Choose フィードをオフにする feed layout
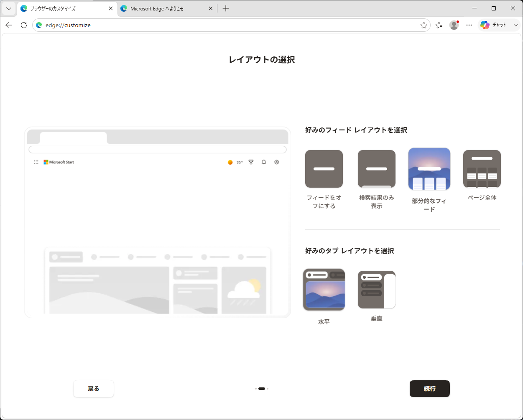Screen dimensions: 523x420 tap(324, 169)
